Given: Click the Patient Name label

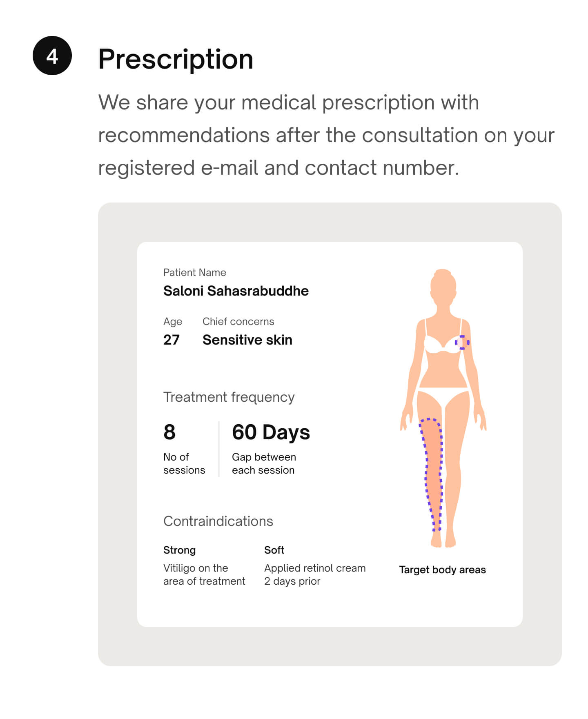Looking at the screenshot, I should coord(194,272).
